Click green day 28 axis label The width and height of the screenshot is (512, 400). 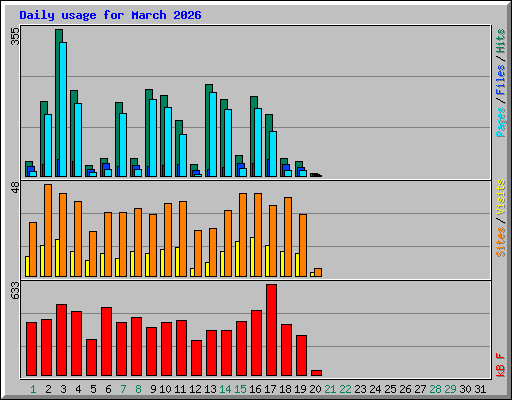click(x=435, y=389)
